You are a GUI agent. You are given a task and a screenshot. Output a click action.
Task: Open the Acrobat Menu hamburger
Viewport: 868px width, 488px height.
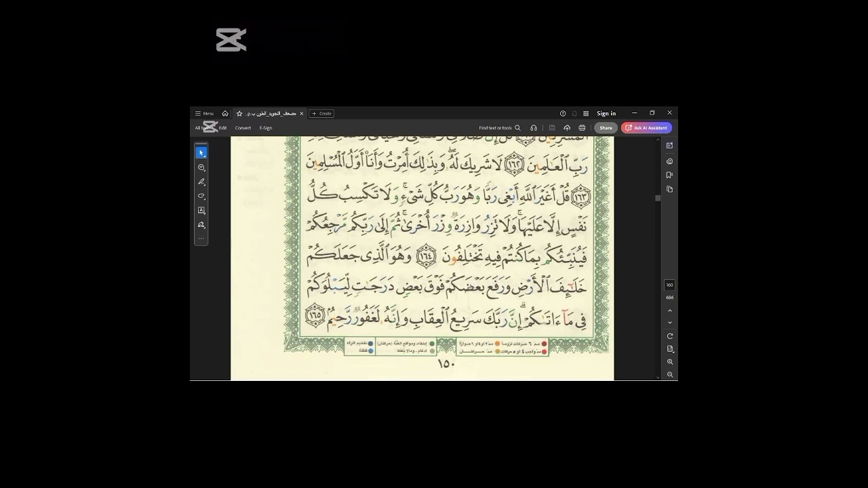point(204,113)
